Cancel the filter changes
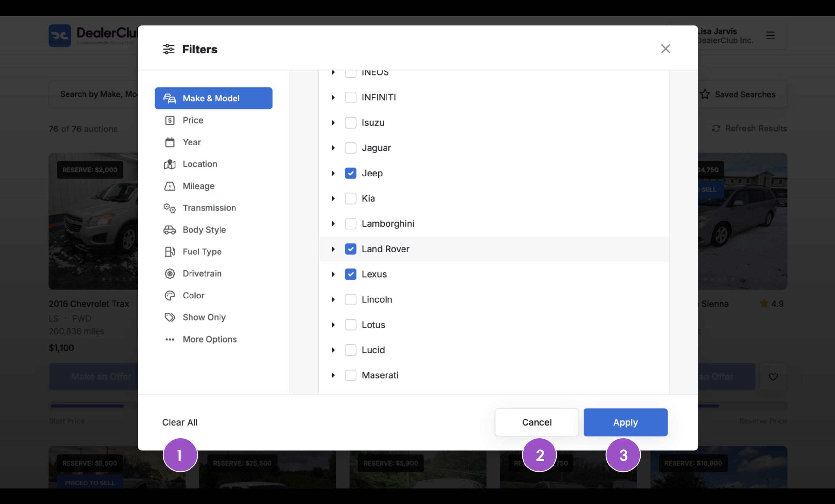This screenshot has width=835, height=504. 537,422
